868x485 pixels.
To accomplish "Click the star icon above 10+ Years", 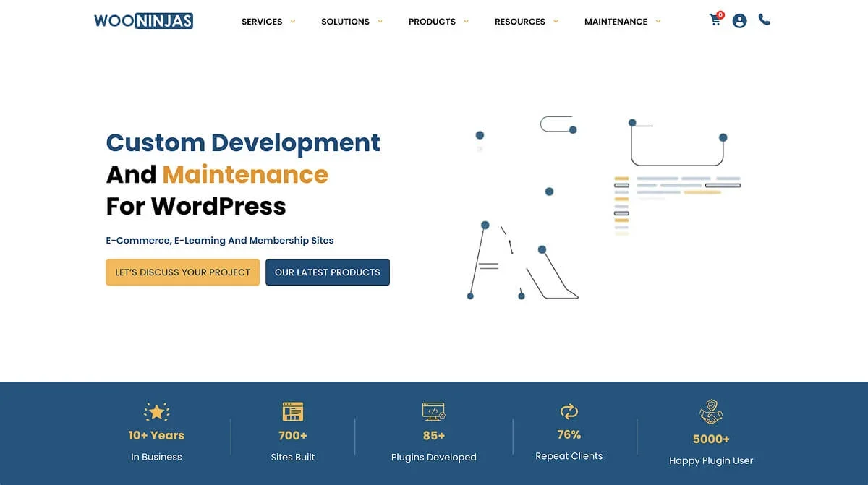I will 156,412.
